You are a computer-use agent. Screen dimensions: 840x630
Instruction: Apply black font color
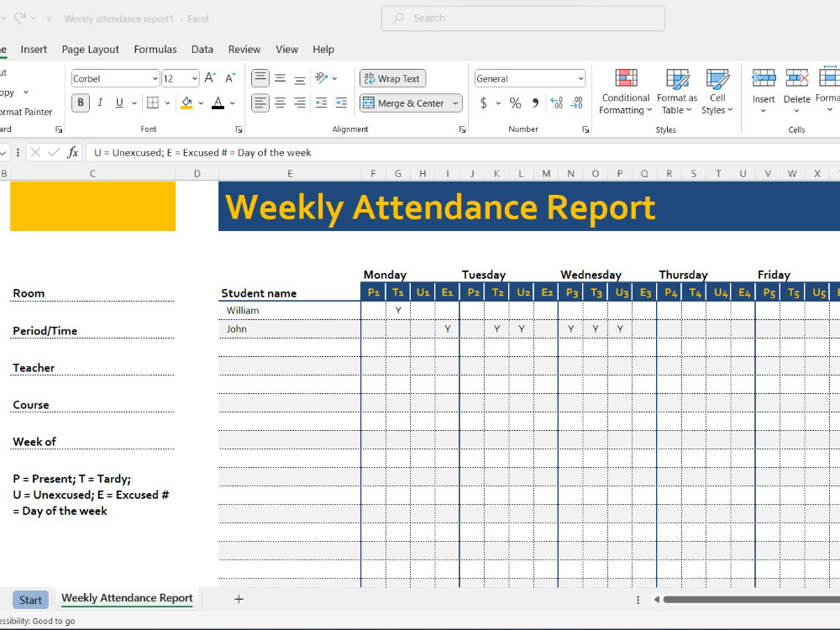[218, 102]
